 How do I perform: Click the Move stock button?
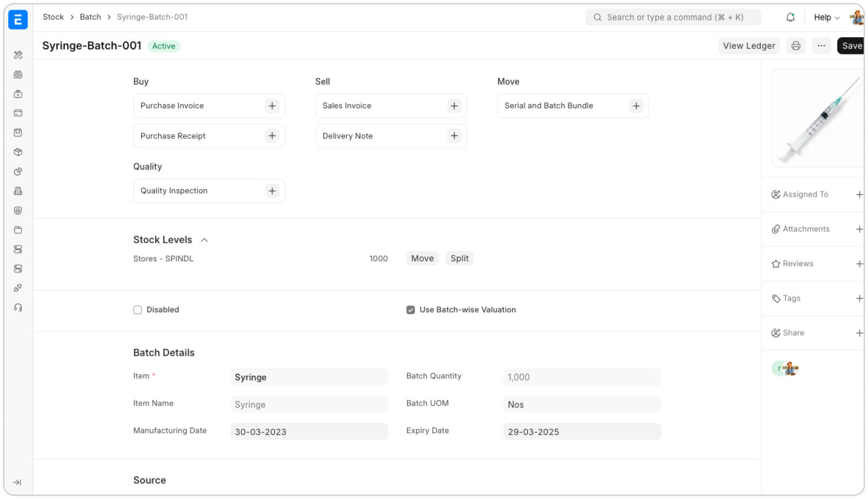point(422,259)
